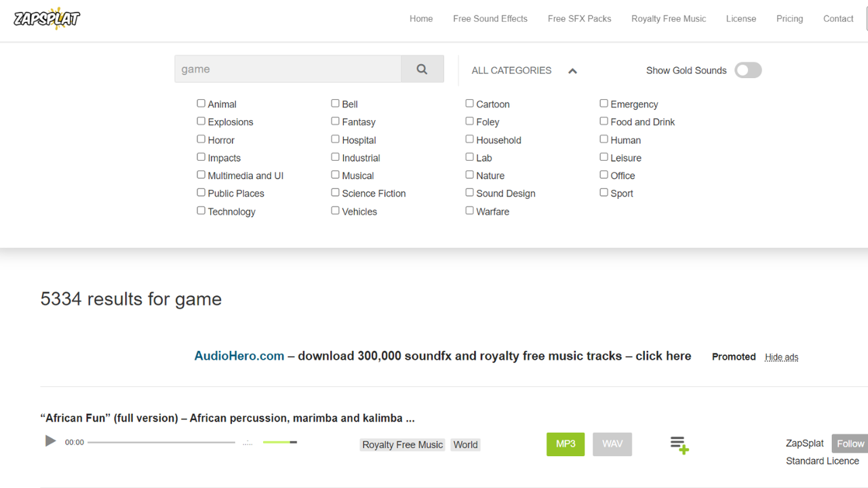Toggle Show Gold Sounds switch
Viewport: 868px width, 488px height.
point(749,70)
